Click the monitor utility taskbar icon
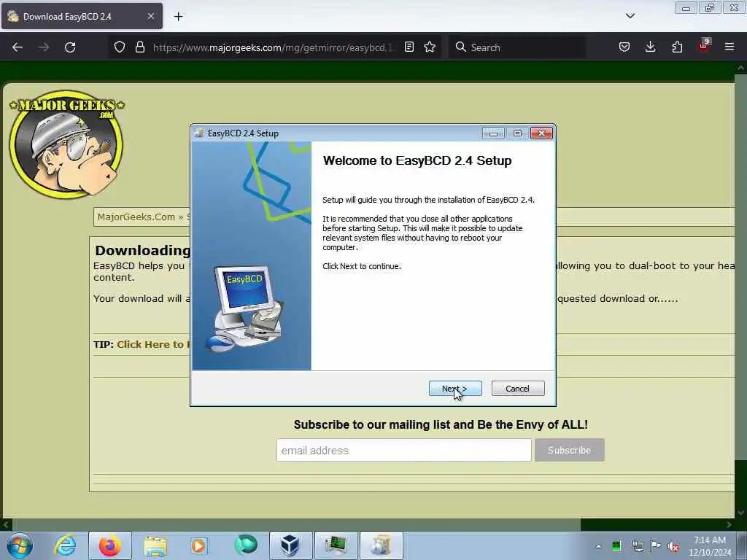Image resolution: width=747 pixels, height=560 pixels. (x=336, y=545)
